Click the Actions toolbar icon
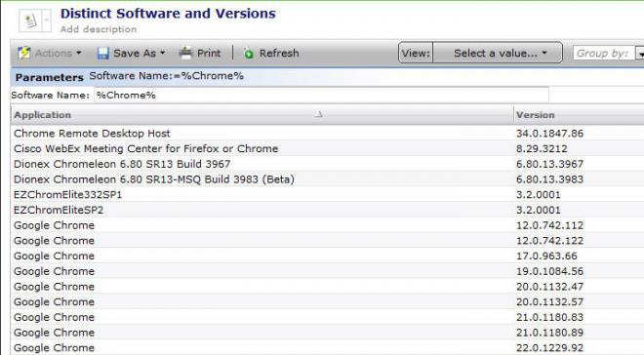This screenshot has width=644, height=355. coord(24,53)
